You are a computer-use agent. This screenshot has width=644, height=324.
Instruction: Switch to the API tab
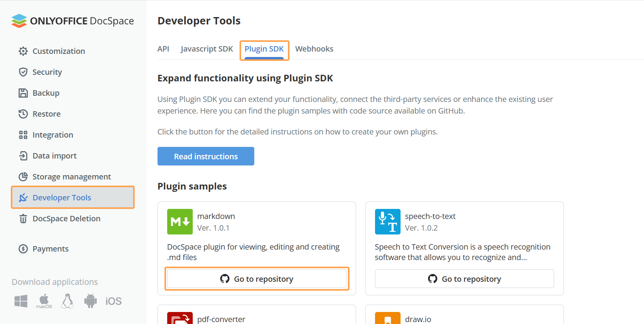coord(163,49)
